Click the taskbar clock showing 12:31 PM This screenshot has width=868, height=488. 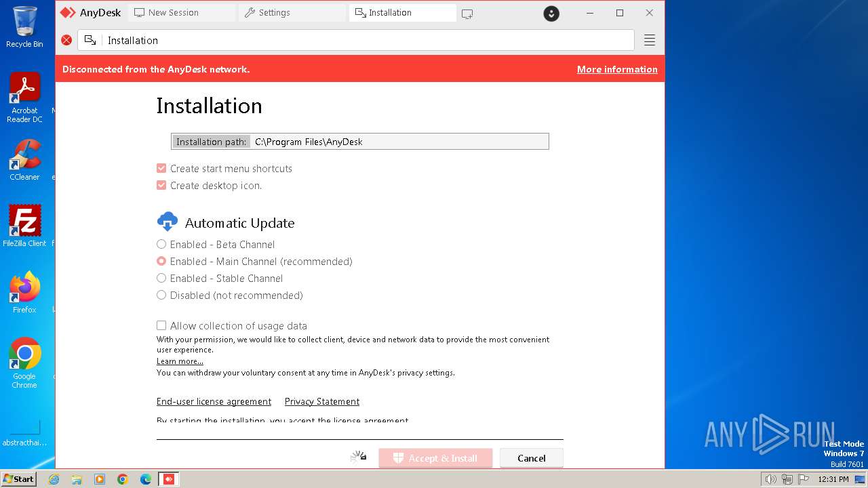(833, 479)
